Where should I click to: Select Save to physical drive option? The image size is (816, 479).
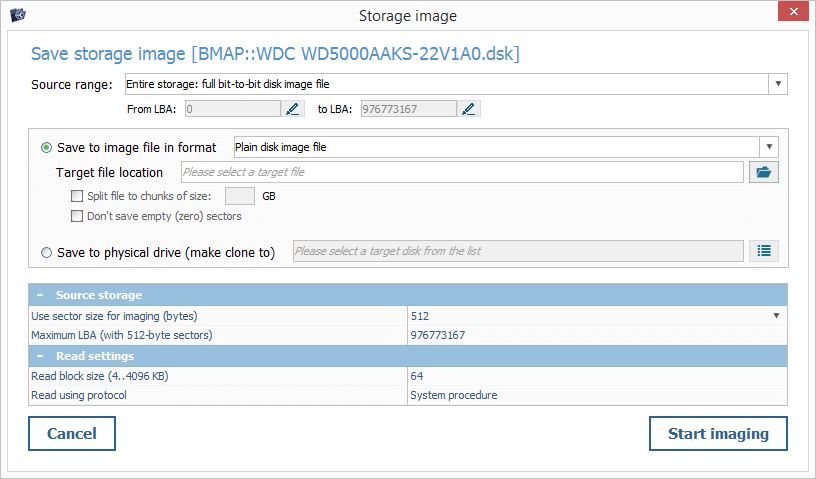click(46, 253)
